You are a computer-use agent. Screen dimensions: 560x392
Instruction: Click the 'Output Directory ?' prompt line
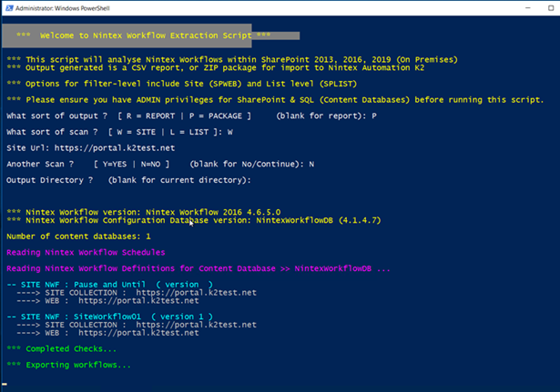[128, 180]
